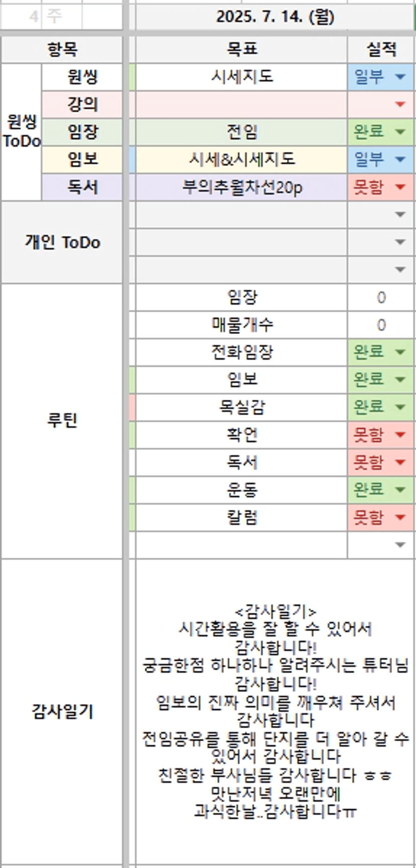Select the purple 독서 category cell
Image resolution: width=416 pixels, height=868 pixels.
tap(82, 187)
